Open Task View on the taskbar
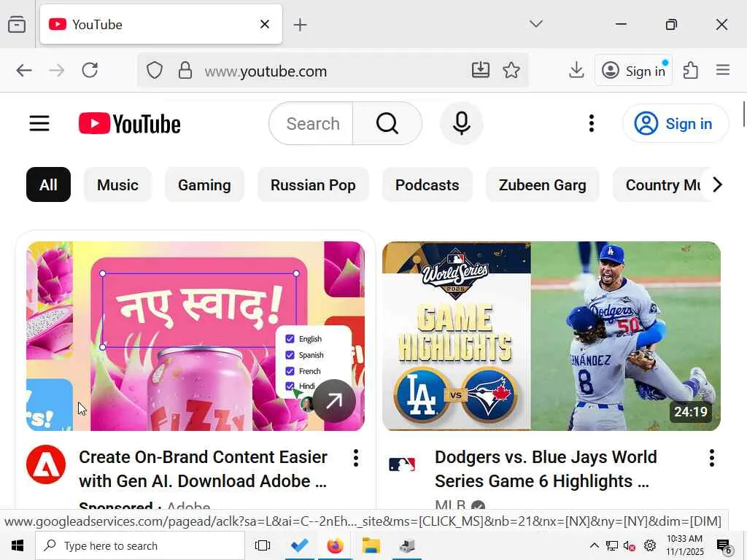 pyautogui.click(x=263, y=545)
